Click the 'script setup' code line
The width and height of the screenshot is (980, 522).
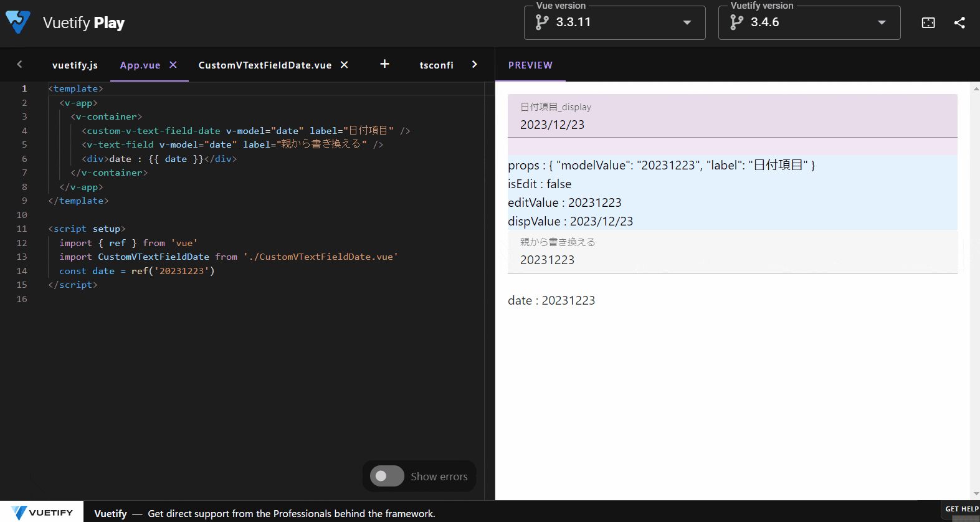click(87, 229)
